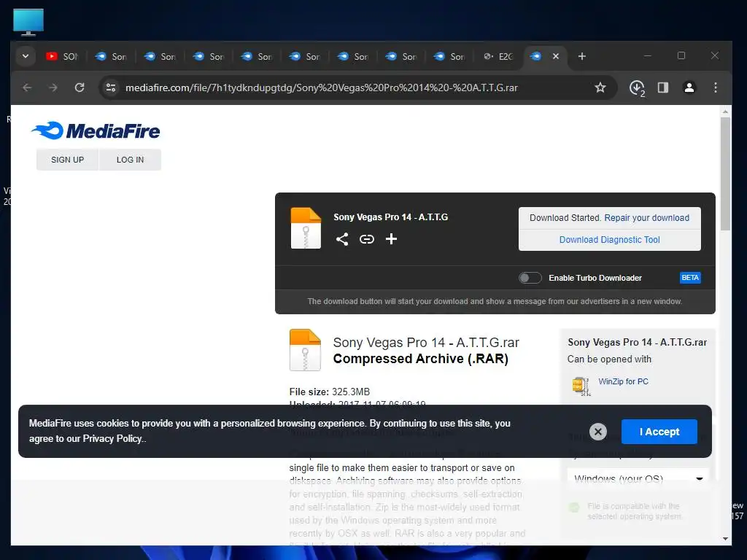Select 'Can be opened with' text

[x=609, y=359]
